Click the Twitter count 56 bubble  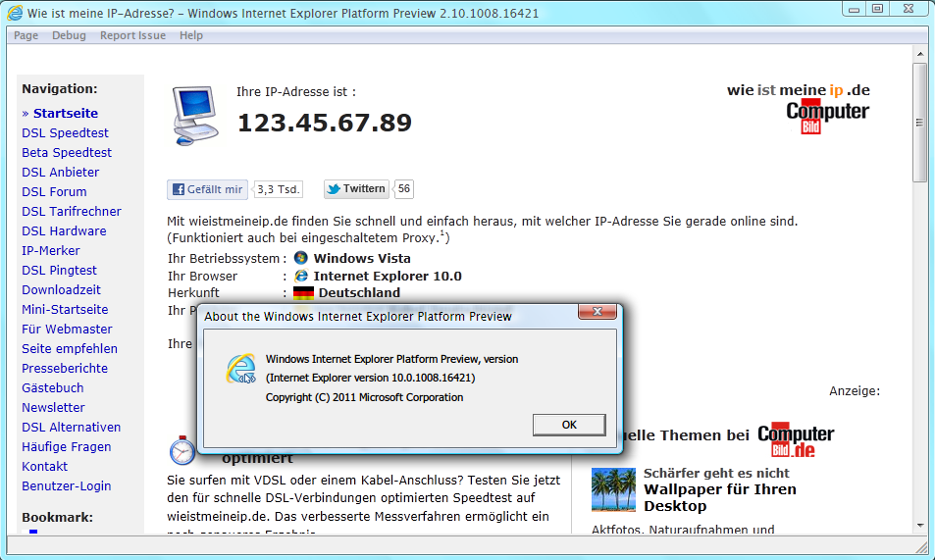(404, 189)
